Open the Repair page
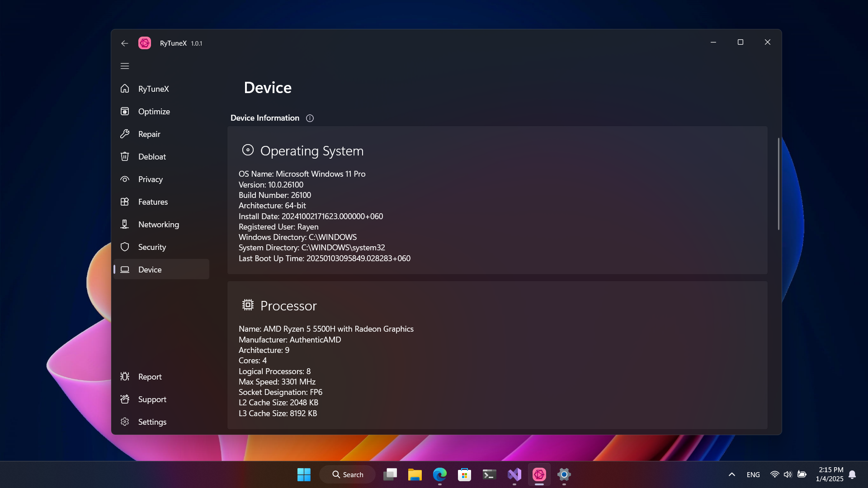Image resolution: width=868 pixels, height=488 pixels. point(161,134)
